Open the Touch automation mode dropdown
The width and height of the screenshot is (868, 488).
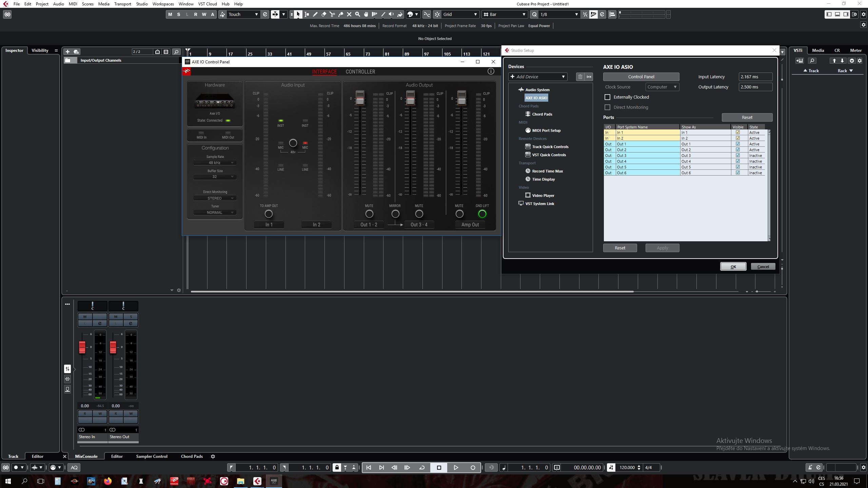tap(243, 14)
